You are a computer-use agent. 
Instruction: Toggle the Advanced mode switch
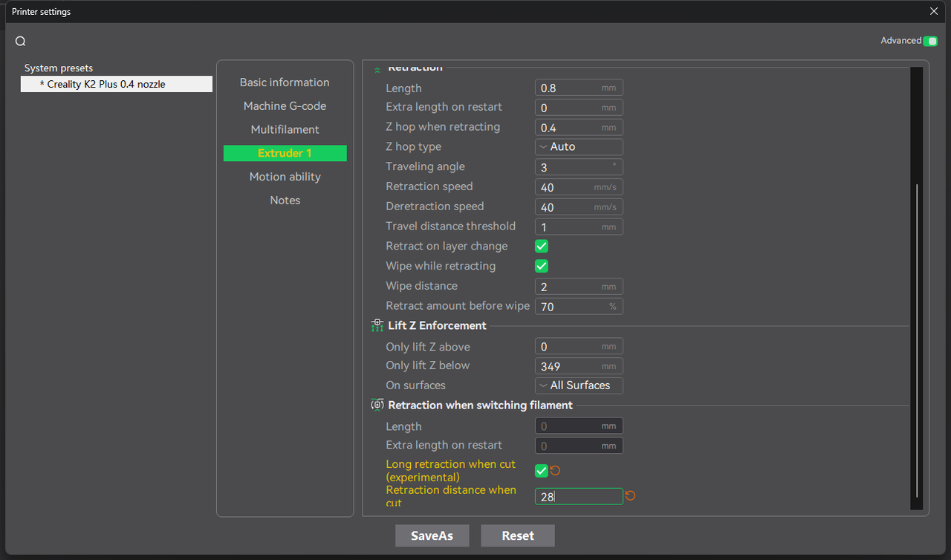pyautogui.click(x=929, y=41)
